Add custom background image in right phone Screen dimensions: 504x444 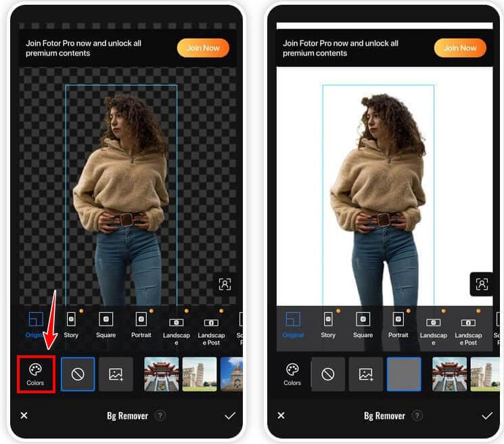click(366, 374)
